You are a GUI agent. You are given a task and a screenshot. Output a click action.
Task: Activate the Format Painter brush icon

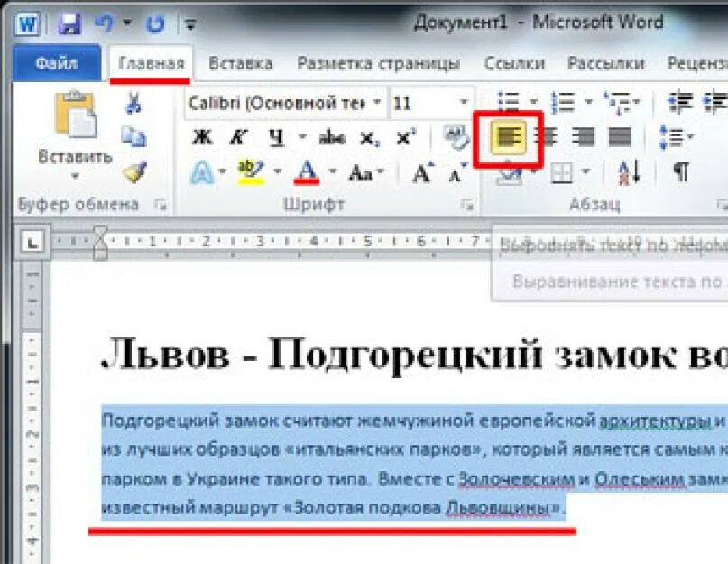pyautogui.click(x=134, y=171)
